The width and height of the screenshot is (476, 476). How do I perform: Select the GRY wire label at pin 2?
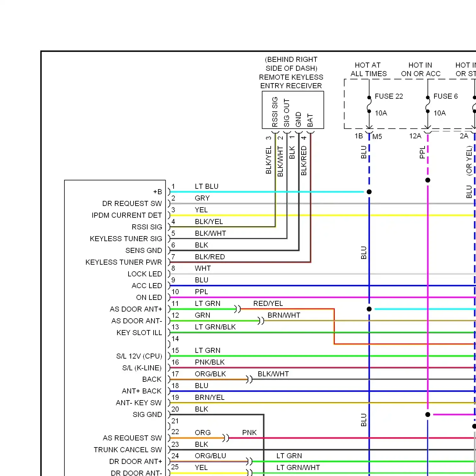(202, 198)
